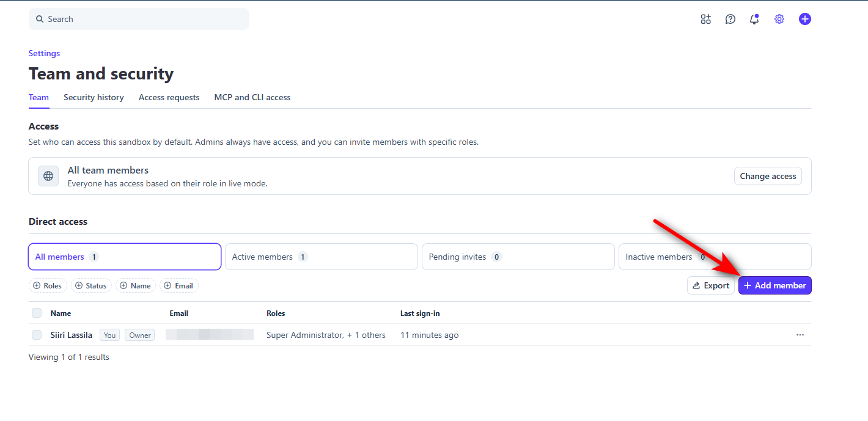This screenshot has height=421, width=868.
Task: Add a Roles filter
Action: (x=48, y=285)
